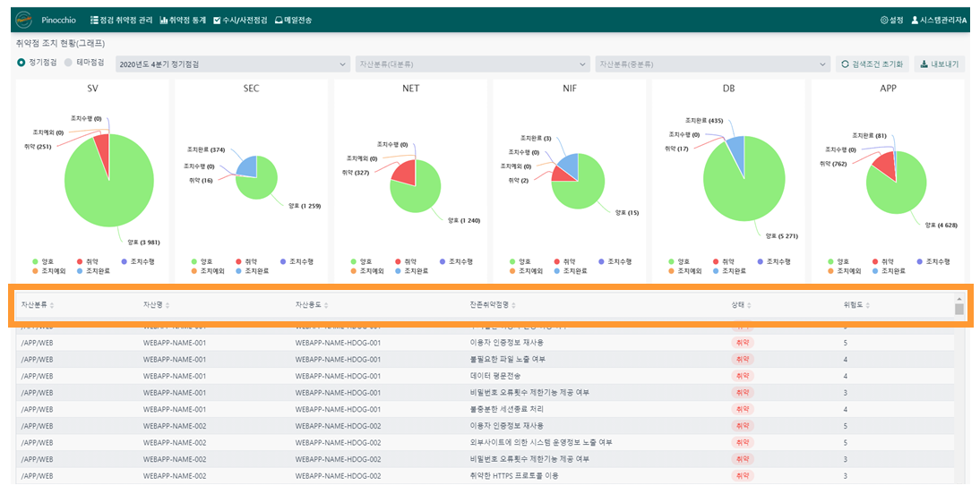Open 설정 gear settings

coord(891,20)
